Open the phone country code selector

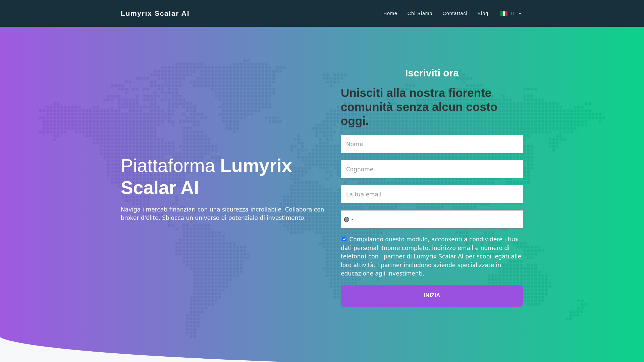tap(348, 220)
